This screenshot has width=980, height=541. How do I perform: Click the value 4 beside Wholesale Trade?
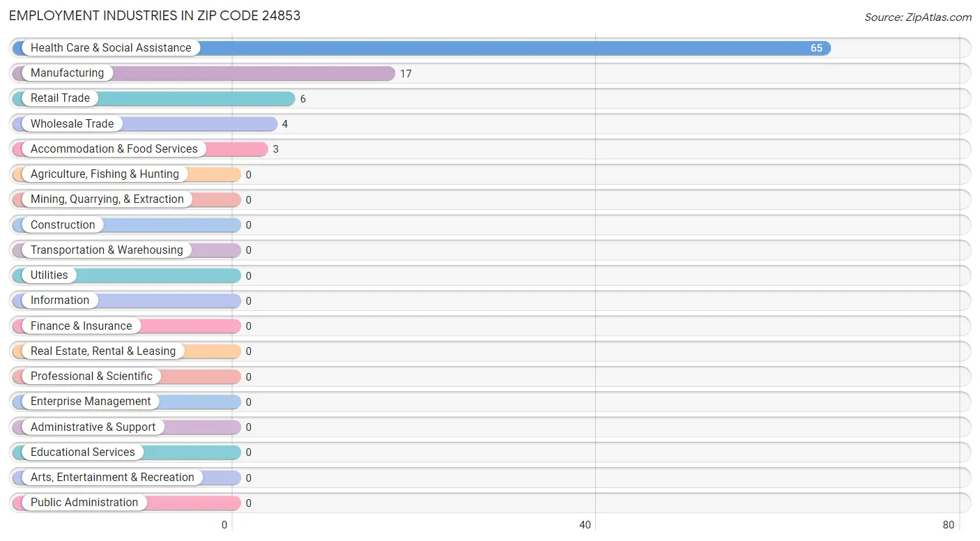point(285,124)
